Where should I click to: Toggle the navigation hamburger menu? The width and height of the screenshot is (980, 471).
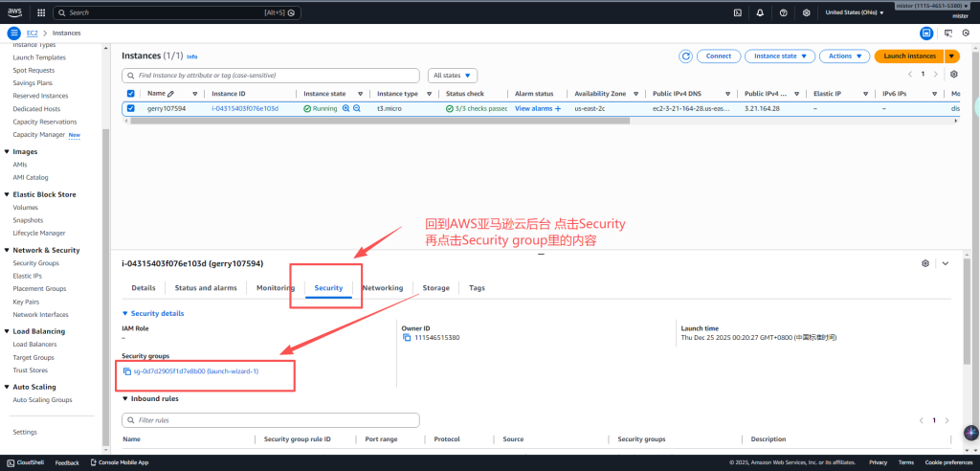13,34
